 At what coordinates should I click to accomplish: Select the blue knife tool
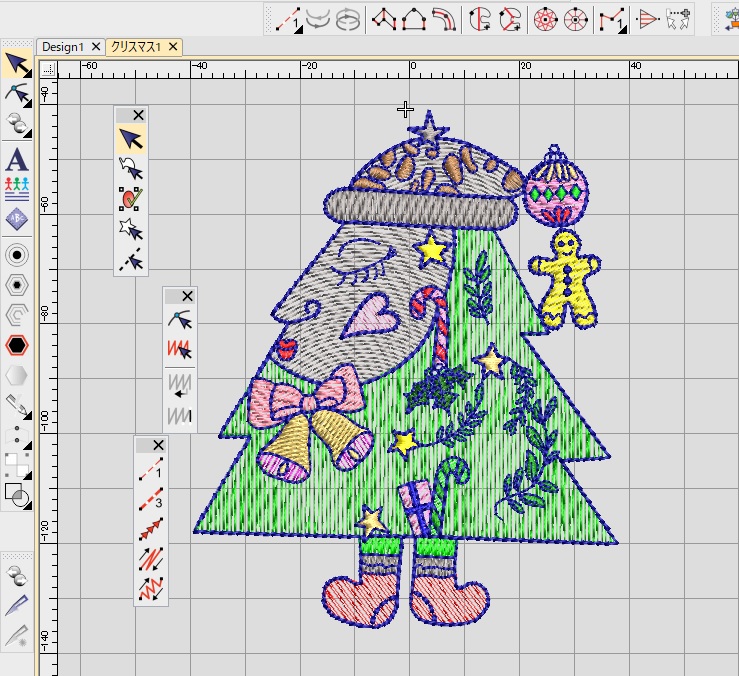click(17, 605)
